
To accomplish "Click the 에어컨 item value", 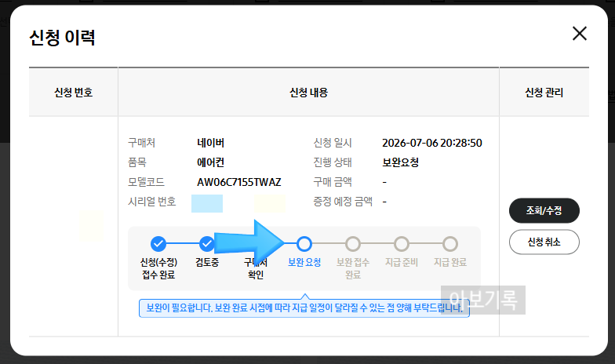I will tap(210, 162).
